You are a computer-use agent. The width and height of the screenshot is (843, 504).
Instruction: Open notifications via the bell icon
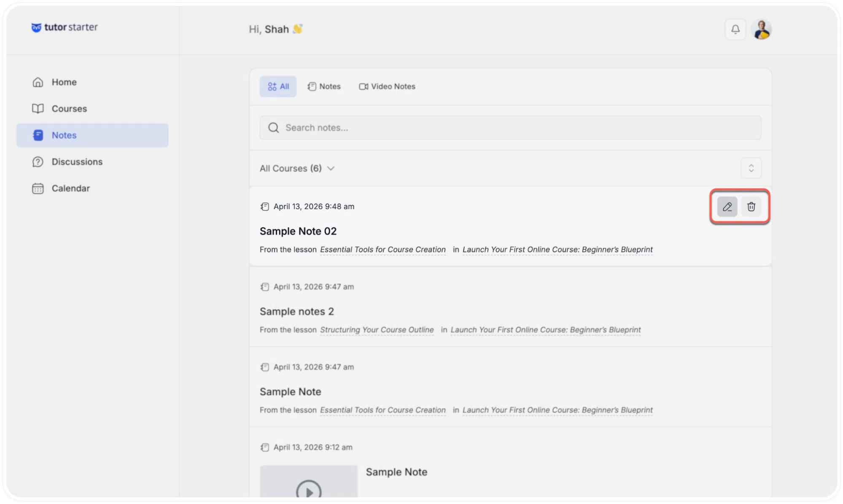tap(735, 30)
